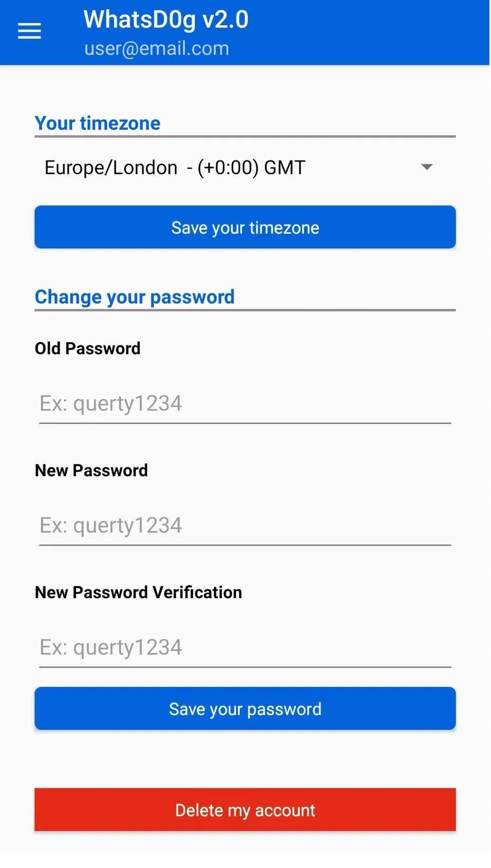Tap the New Password Verification label
The height and width of the screenshot is (868, 491).
tap(138, 592)
